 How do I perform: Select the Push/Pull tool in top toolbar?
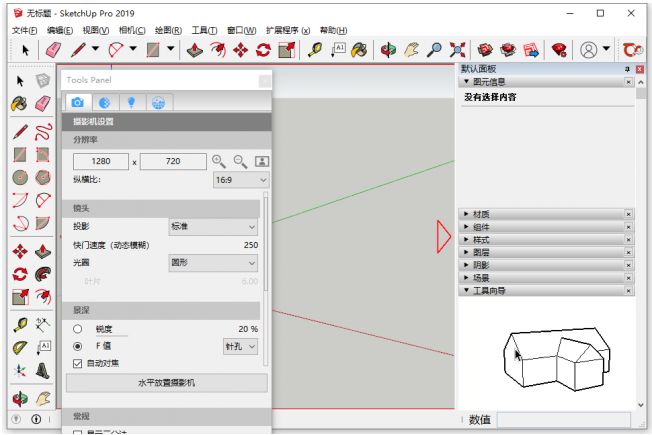point(195,50)
